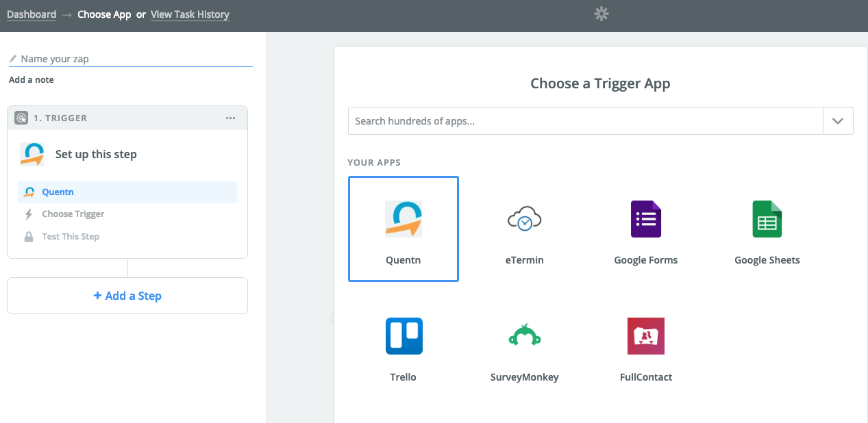
Task: Go to Choose Trigger step
Action: [x=73, y=214]
